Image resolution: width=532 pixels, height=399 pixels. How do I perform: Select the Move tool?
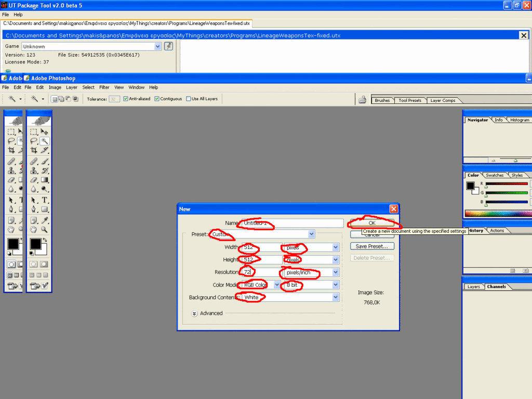click(45, 132)
